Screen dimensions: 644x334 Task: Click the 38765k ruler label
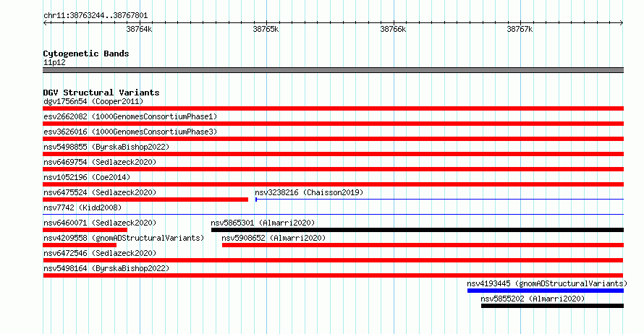click(x=266, y=29)
